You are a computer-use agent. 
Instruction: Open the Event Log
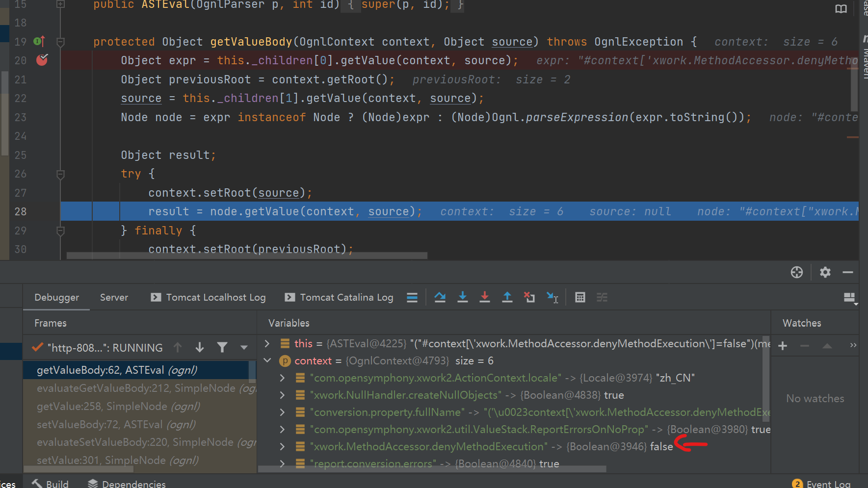click(x=822, y=484)
